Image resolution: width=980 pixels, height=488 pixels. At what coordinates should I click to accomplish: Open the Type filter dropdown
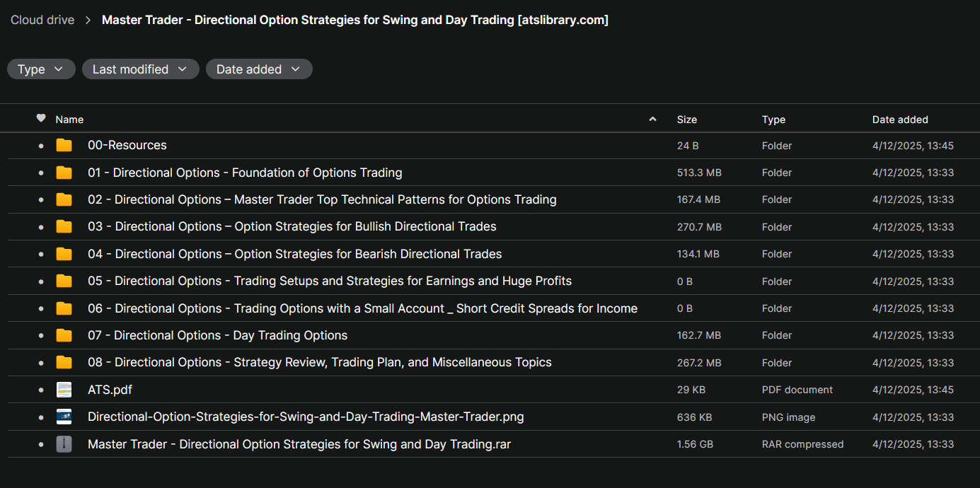coord(41,69)
